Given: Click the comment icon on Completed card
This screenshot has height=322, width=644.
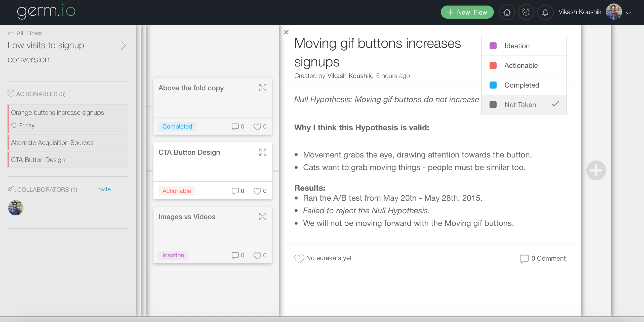Looking at the screenshot, I should click(235, 127).
